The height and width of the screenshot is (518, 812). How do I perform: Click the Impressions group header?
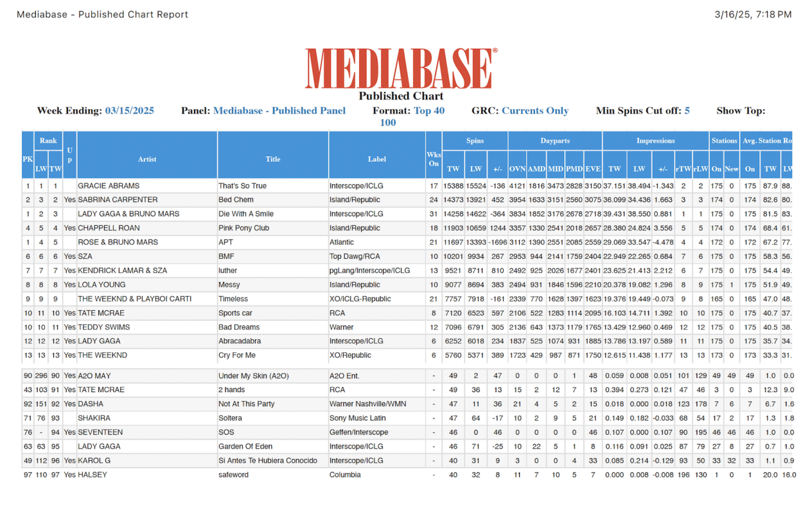coord(656,141)
